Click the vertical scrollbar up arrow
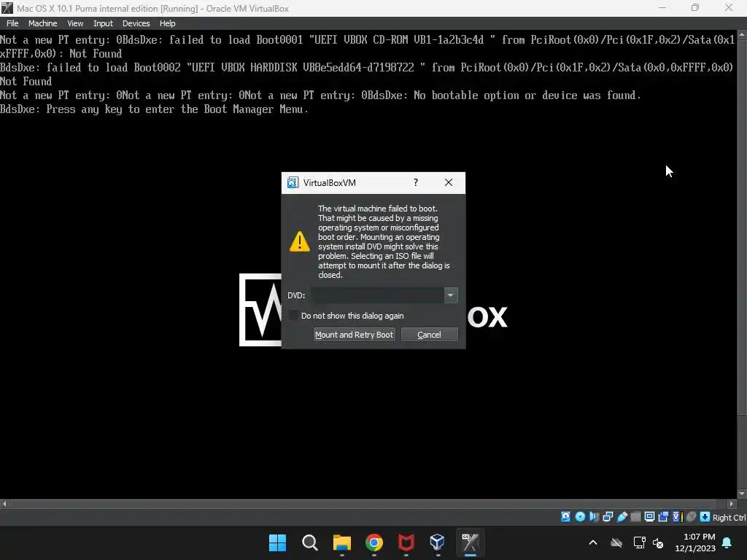Image resolution: width=747 pixels, height=560 pixels. click(742, 35)
